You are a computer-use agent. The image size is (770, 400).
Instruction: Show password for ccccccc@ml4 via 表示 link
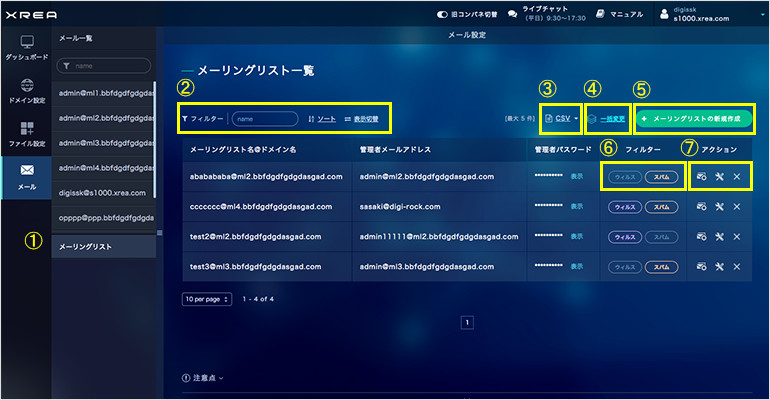pyautogui.click(x=576, y=207)
